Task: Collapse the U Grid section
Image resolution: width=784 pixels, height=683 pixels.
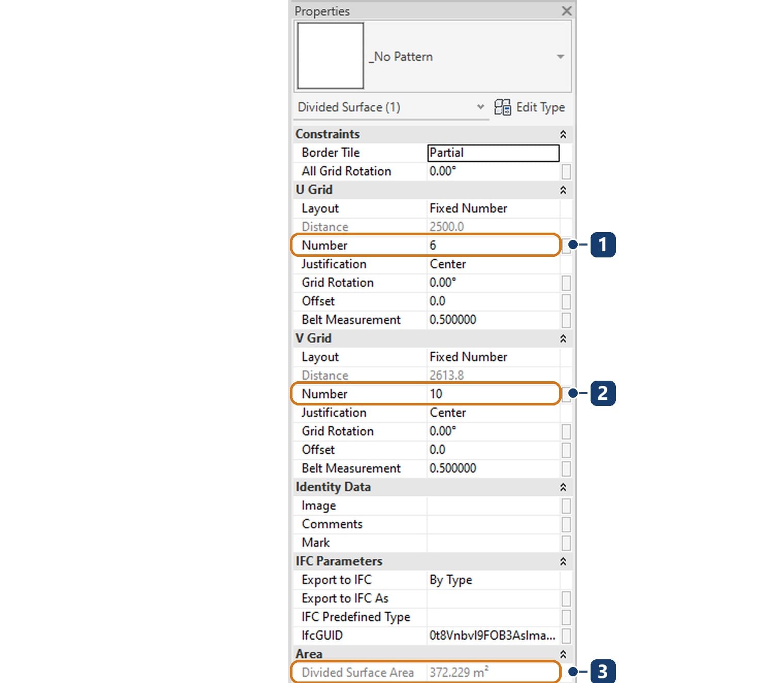Action: point(563,190)
